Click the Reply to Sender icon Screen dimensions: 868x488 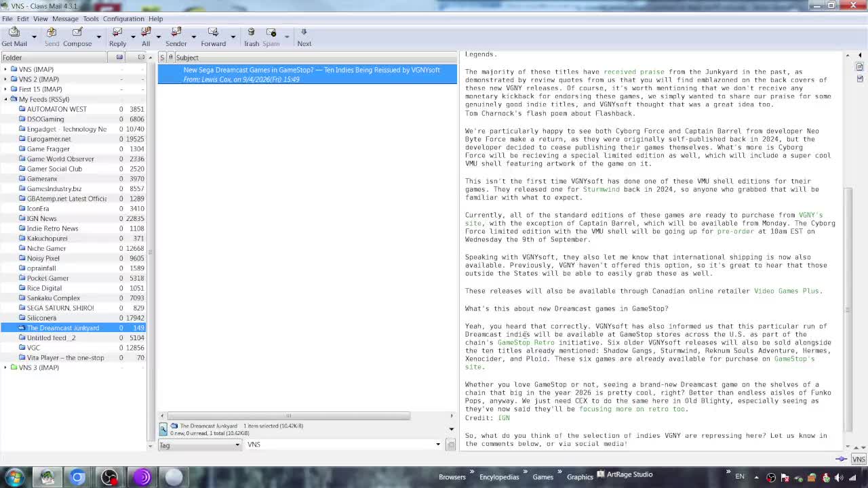click(x=176, y=33)
